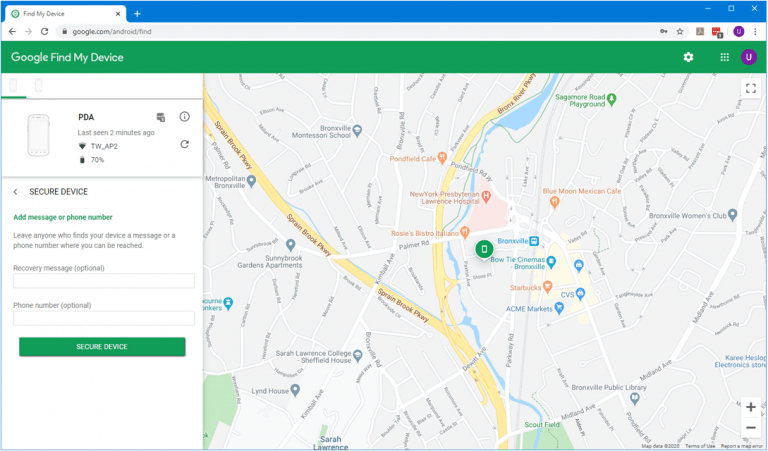
Task: Refresh PDA device location
Action: [184, 144]
